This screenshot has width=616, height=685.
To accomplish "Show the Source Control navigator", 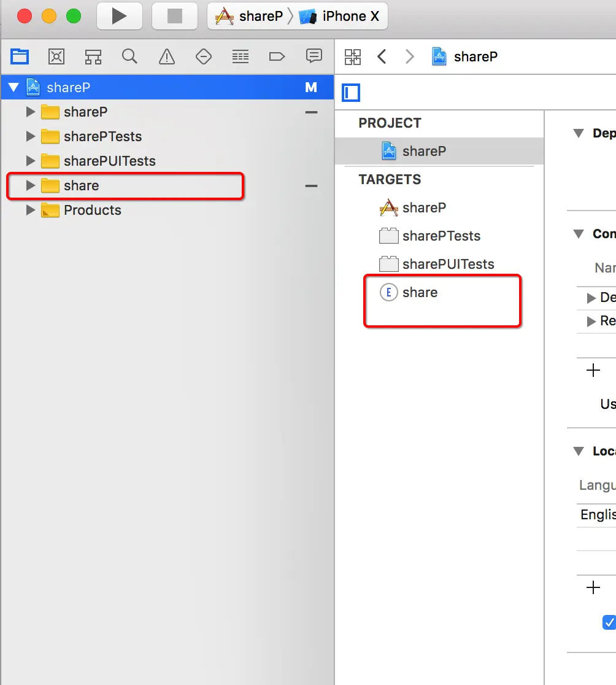I will (x=56, y=56).
